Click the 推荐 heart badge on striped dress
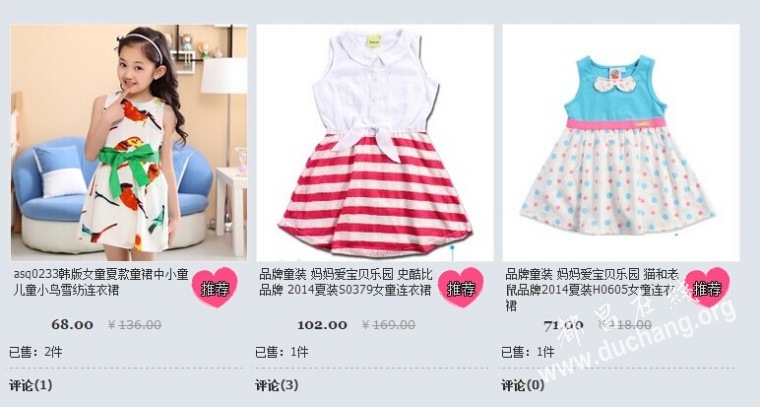The image size is (760, 407). pyautogui.click(x=461, y=287)
